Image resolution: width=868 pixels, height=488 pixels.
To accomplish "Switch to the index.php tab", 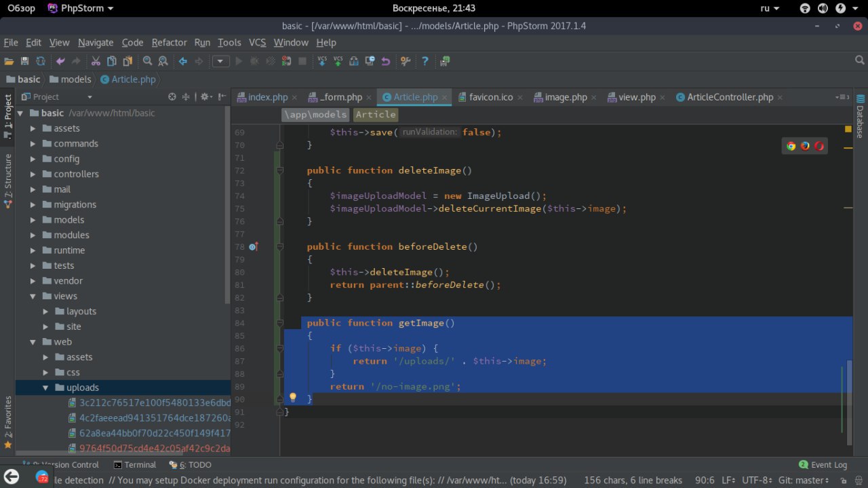I will click(267, 97).
